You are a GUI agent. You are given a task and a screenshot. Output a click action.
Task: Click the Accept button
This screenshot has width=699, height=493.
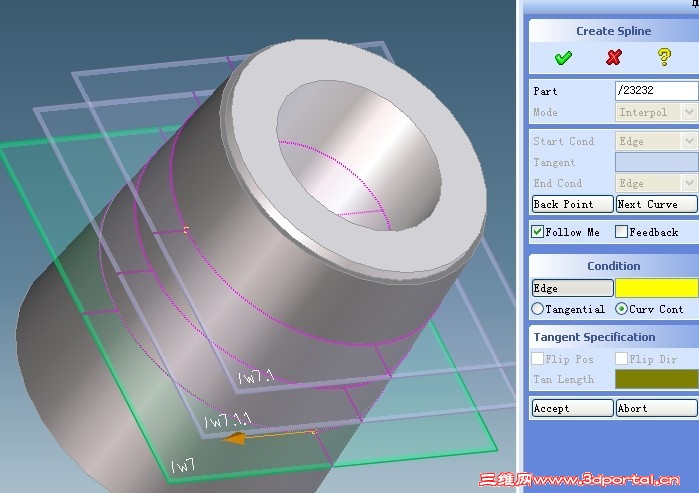(x=572, y=408)
